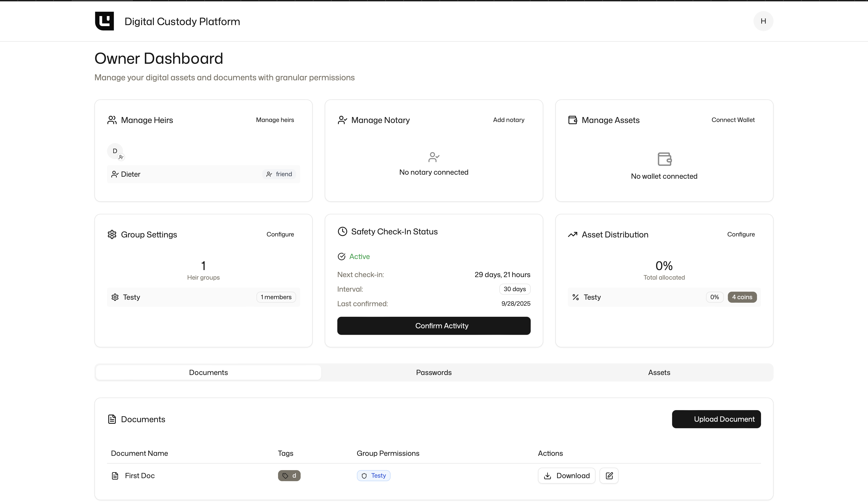Open Configure in Group Settings card
The image size is (868, 503).
(280, 234)
